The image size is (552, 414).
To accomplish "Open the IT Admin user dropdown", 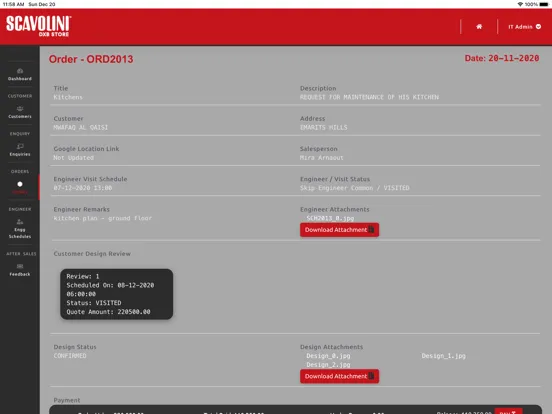I will [x=524, y=27].
